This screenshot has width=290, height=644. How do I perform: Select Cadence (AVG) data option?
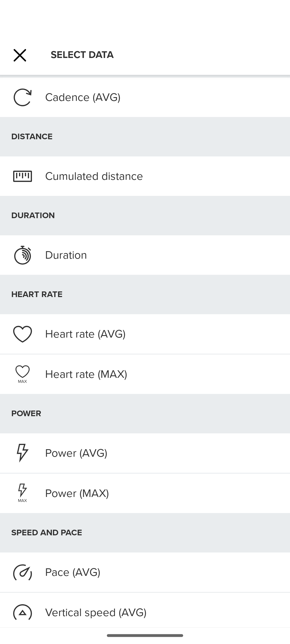(83, 97)
